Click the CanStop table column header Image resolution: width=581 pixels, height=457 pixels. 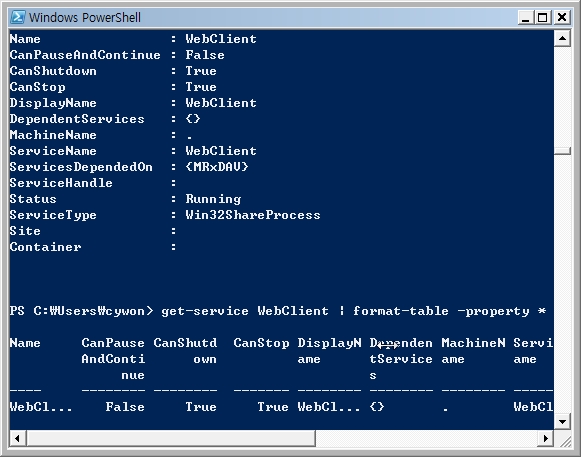[261, 343]
